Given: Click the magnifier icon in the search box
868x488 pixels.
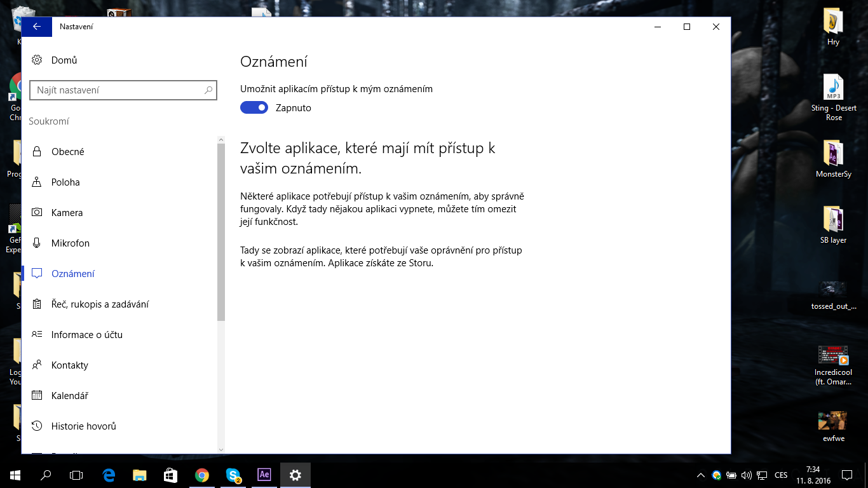Looking at the screenshot, I should pyautogui.click(x=208, y=90).
